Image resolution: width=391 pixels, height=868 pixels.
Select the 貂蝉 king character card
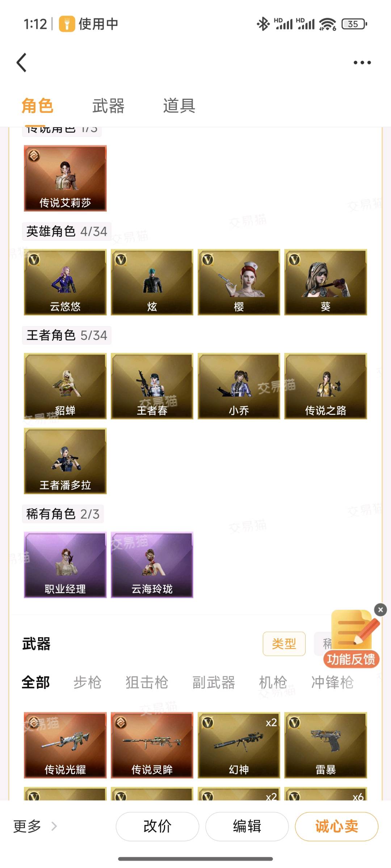tap(65, 386)
